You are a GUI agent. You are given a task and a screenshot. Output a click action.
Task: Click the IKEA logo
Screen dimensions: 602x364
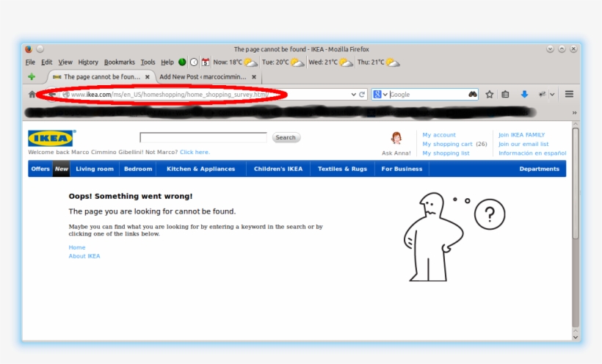[x=51, y=138]
